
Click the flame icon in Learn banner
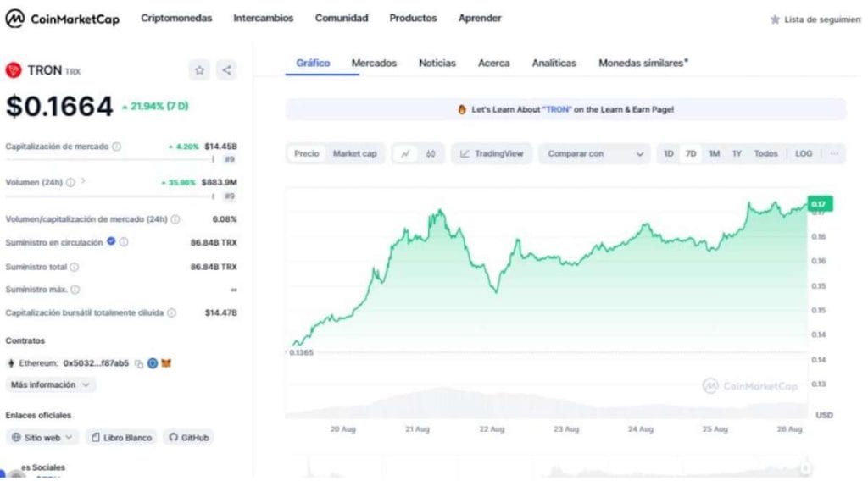point(462,109)
